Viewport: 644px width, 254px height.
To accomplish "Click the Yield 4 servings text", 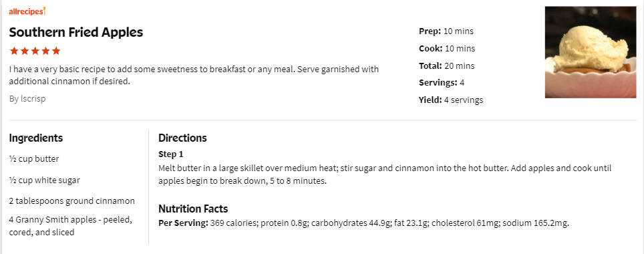I will point(451,100).
